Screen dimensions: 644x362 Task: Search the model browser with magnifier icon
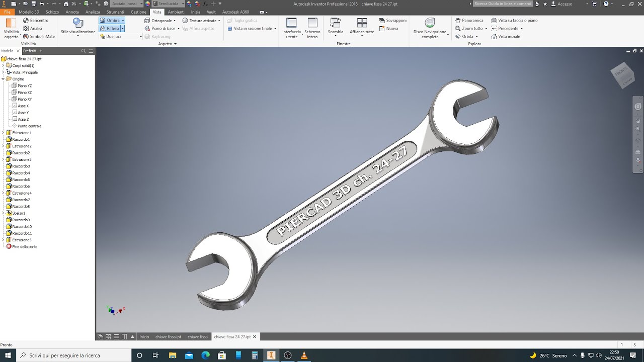click(84, 51)
